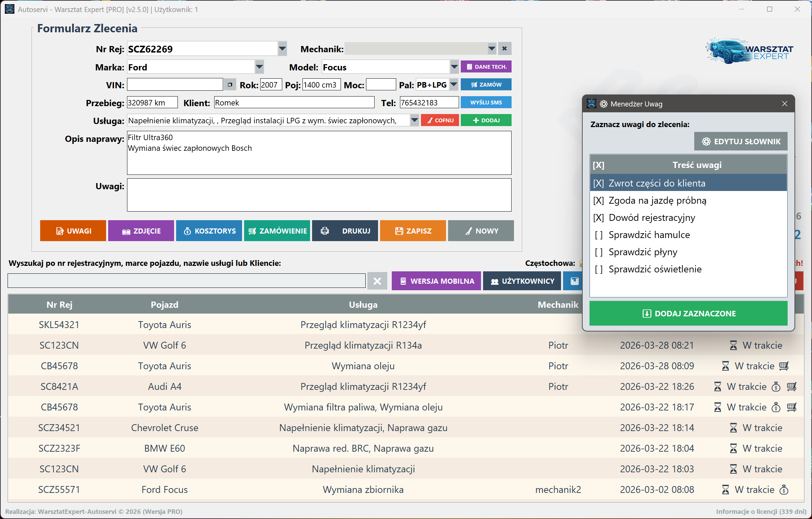Clear search field with gray X button
This screenshot has width=812, height=519.
point(377,281)
